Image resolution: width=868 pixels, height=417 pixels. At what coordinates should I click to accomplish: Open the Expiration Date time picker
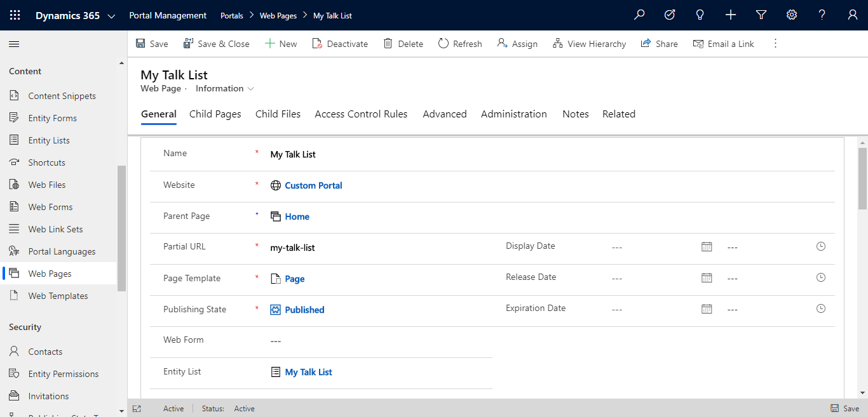[x=821, y=308]
